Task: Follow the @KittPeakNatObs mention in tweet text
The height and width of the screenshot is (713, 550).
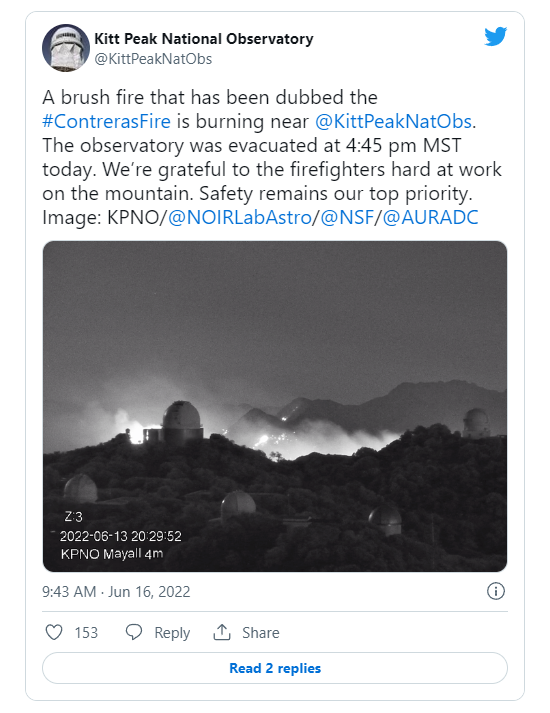Action: (x=394, y=121)
